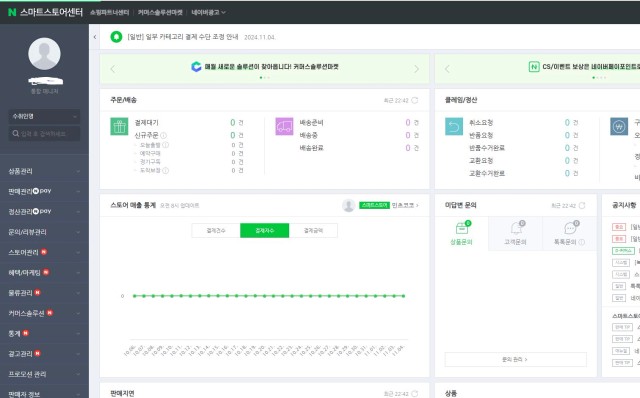Expand the 프로모션 관리 sidebar menu
Image resolution: width=640 pixels, height=398 pixels.
pos(44,374)
